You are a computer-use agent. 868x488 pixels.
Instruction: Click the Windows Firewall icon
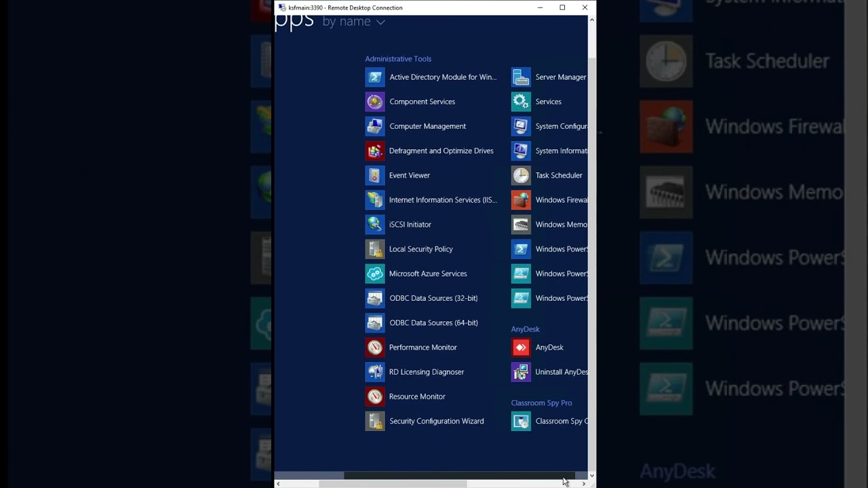click(521, 200)
